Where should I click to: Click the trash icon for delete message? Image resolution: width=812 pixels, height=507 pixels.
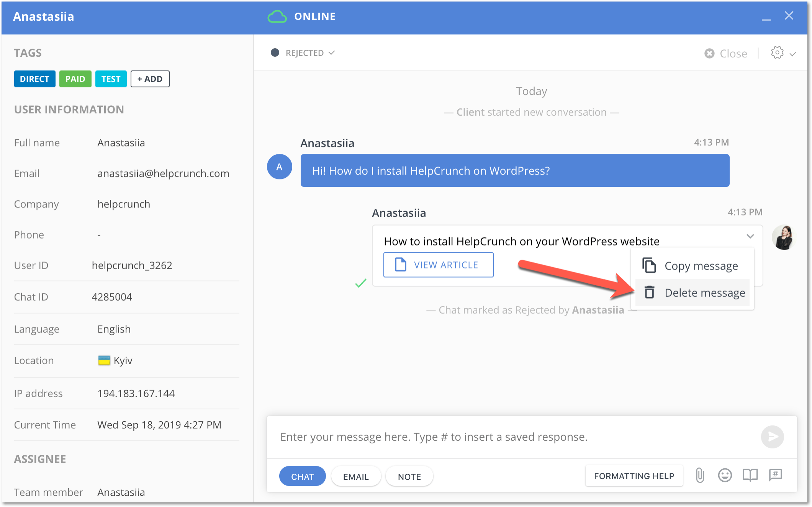(x=649, y=292)
